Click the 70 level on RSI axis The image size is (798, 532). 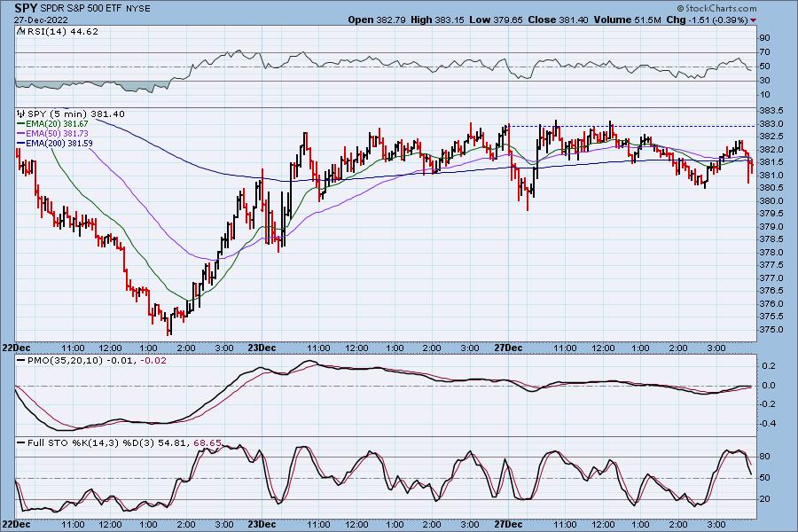point(764,52)
